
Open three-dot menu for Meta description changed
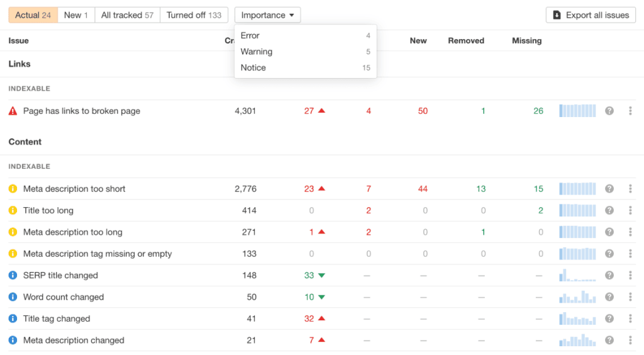coord(630,341)
